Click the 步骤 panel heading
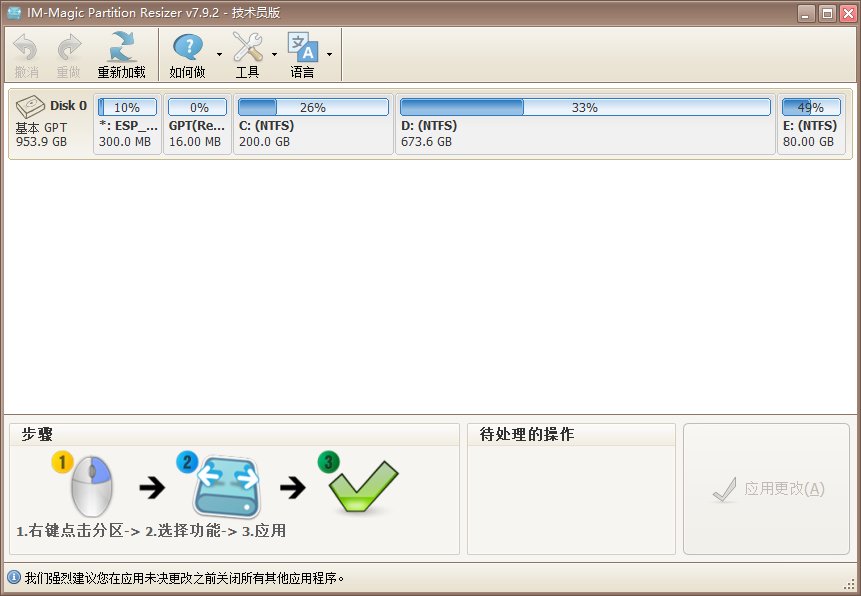 point(37,435)
